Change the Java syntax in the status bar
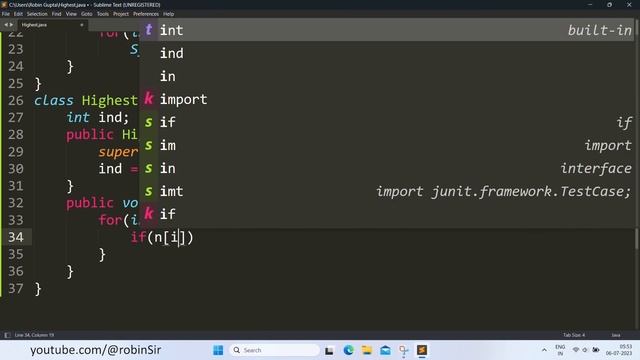Image resolution: width=640 pixels, height=360 pixels. click(616, 335)
